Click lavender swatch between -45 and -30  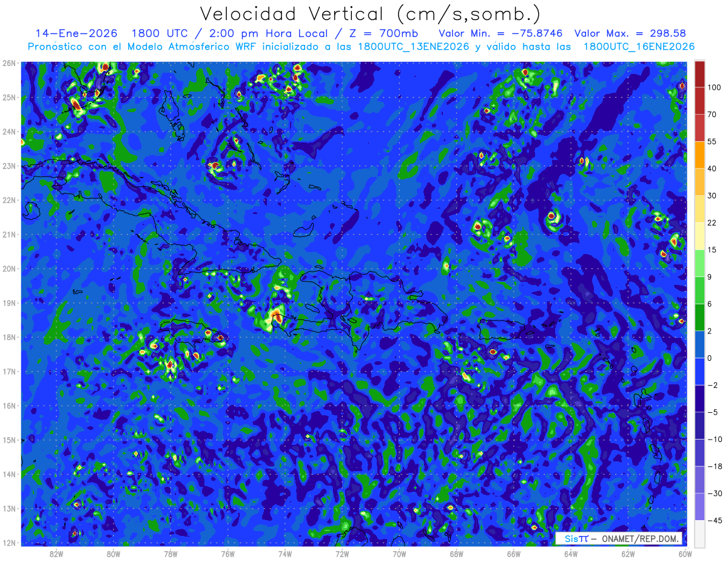(x=699, y=506)
